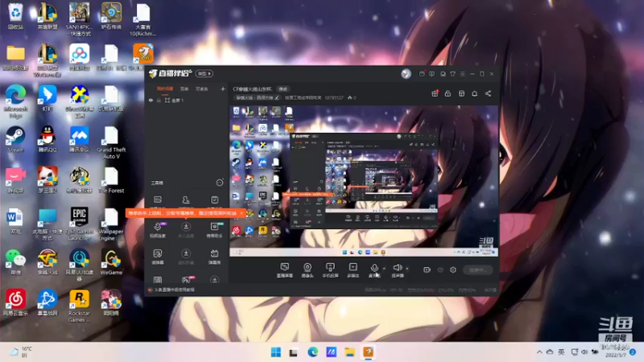Download the 多人连麦 toolbox tool
The width and height of the screenshot is (644, 362).
pyautogui.click(x=186, y=229)
